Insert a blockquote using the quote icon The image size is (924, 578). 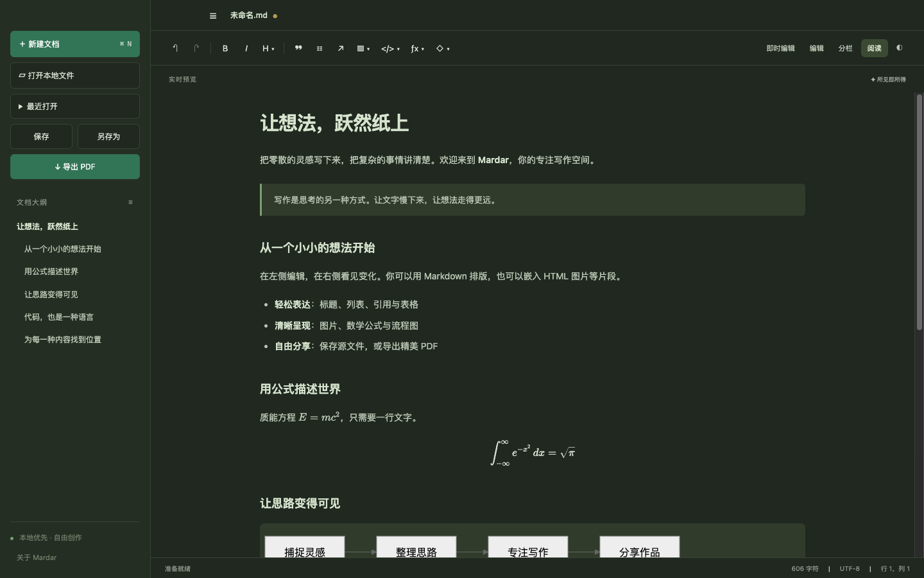click(298, 48)
